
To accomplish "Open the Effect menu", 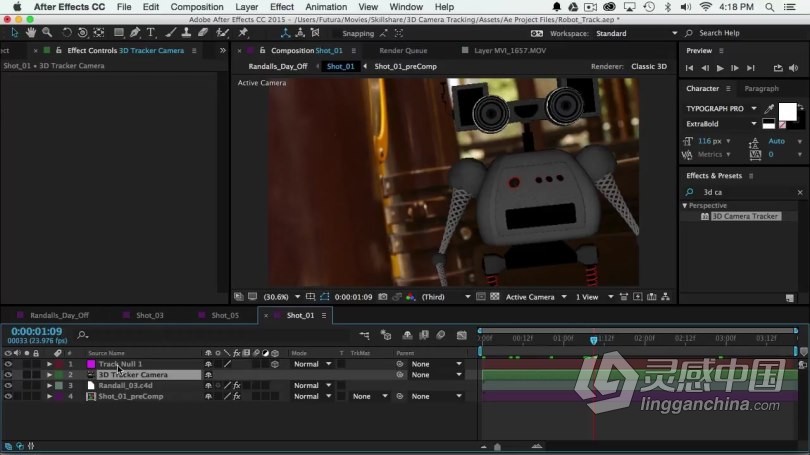I will (x=282, y=7).
